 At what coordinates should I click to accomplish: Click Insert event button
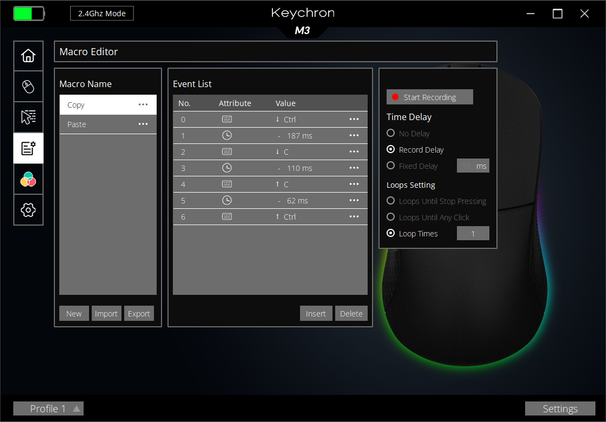point(316,313)
